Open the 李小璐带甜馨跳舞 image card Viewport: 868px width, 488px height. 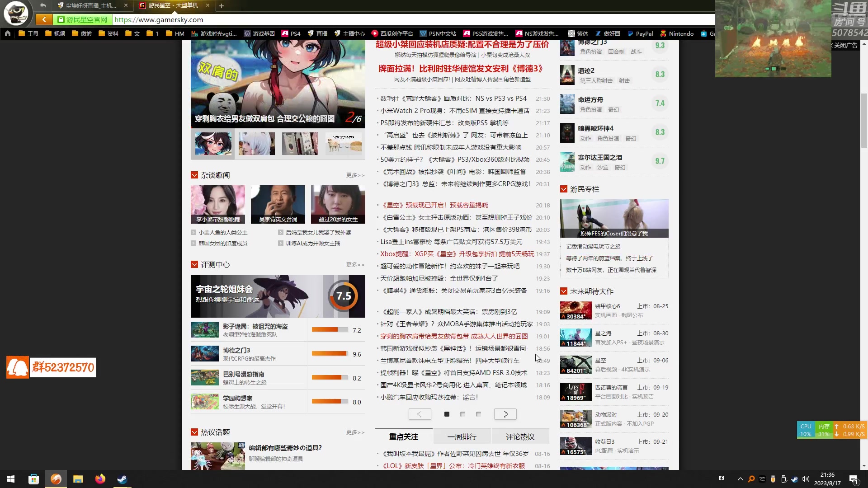217,204
